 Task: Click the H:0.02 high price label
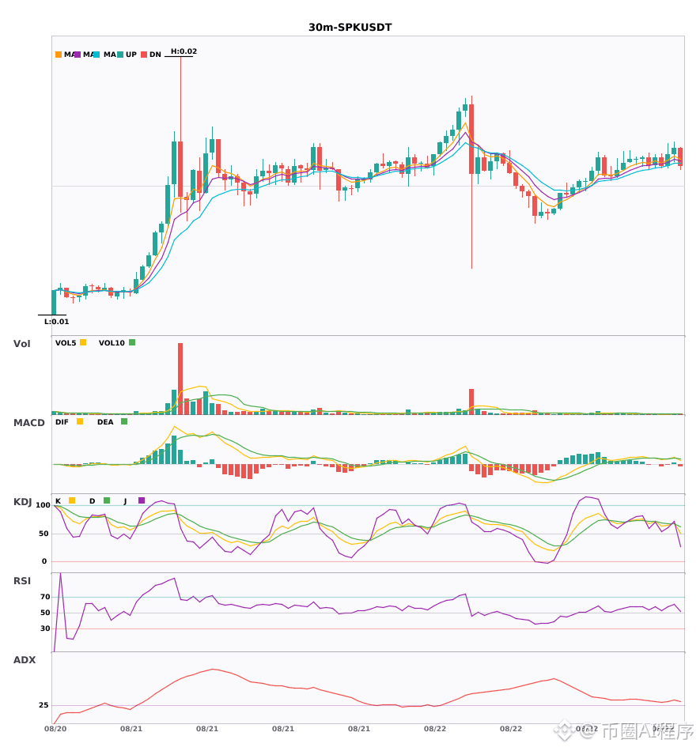point(184,51)
